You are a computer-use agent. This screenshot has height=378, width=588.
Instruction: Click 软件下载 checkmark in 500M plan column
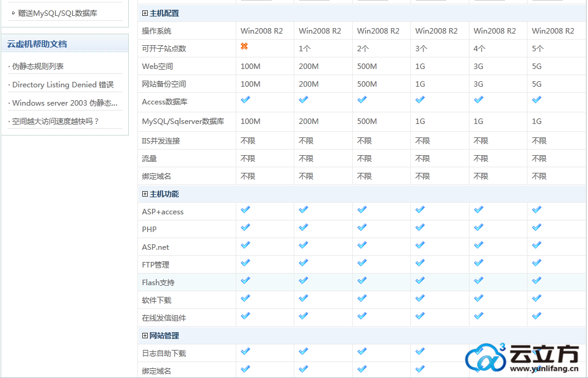pyautogui.click(x=362, y=298)
